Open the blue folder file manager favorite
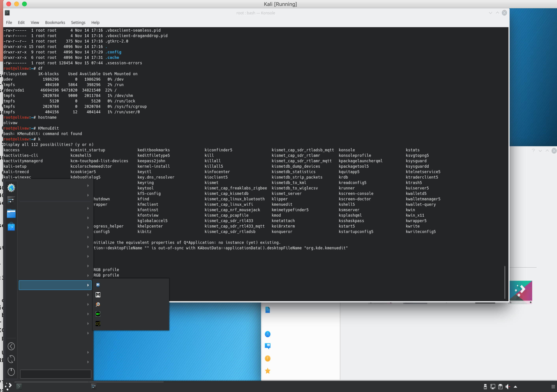557x392 pixels. coord(11,214)
